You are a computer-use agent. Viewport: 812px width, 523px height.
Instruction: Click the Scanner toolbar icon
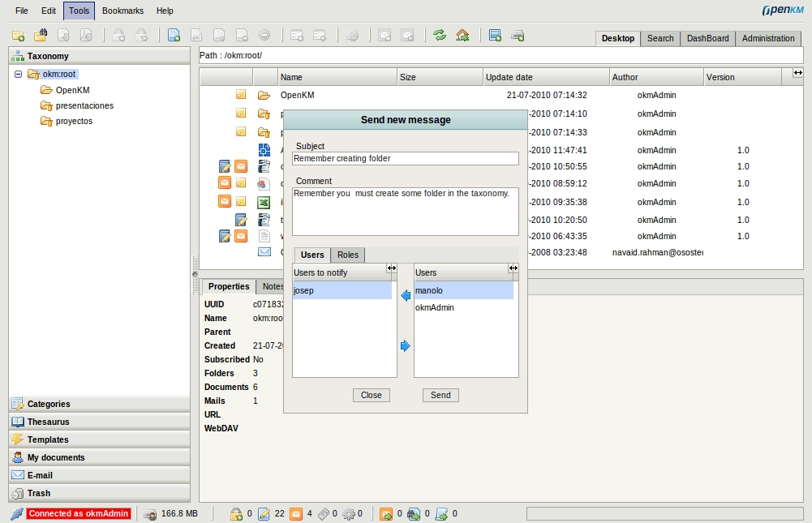point(495,35)
